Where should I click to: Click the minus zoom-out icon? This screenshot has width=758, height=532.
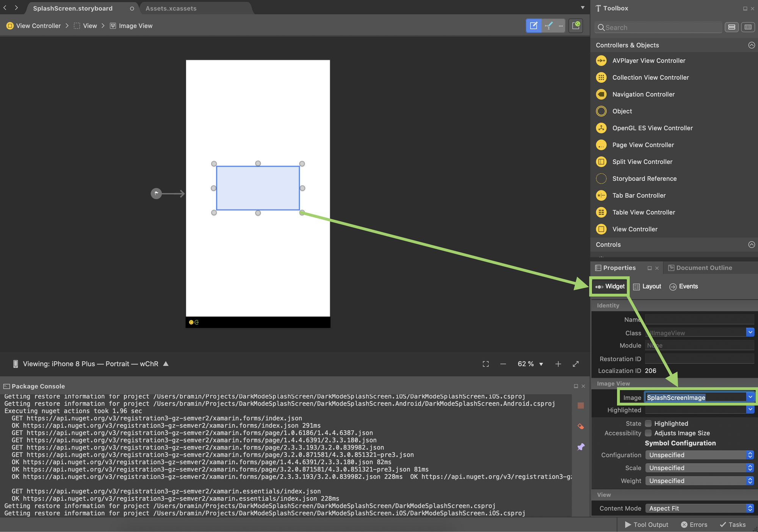pos(503,364)
